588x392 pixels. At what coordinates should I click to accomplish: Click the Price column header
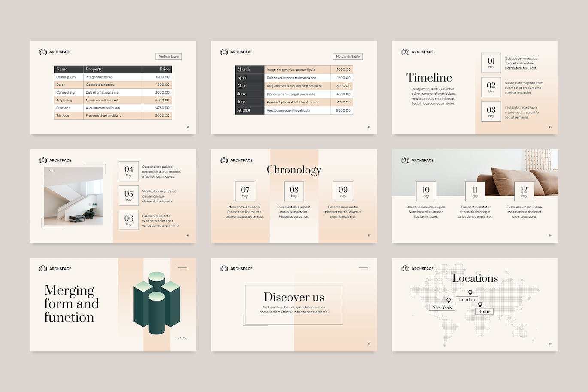157,69
